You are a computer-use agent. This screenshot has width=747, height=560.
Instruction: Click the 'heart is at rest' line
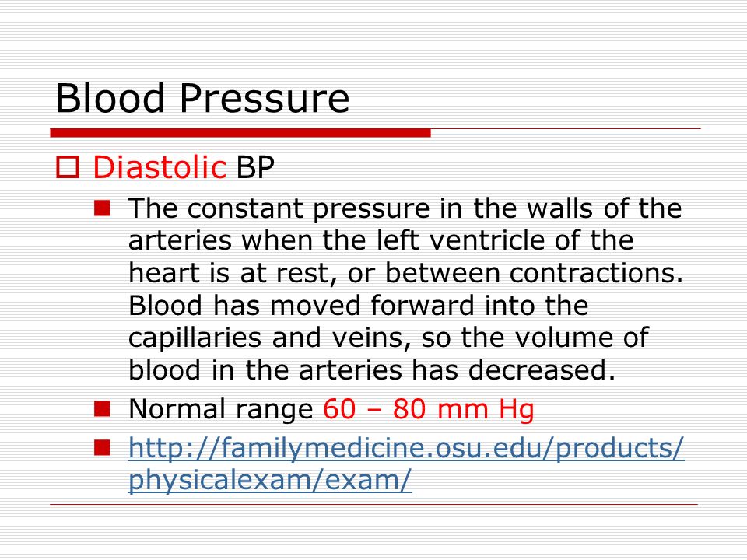coord(406,273)
